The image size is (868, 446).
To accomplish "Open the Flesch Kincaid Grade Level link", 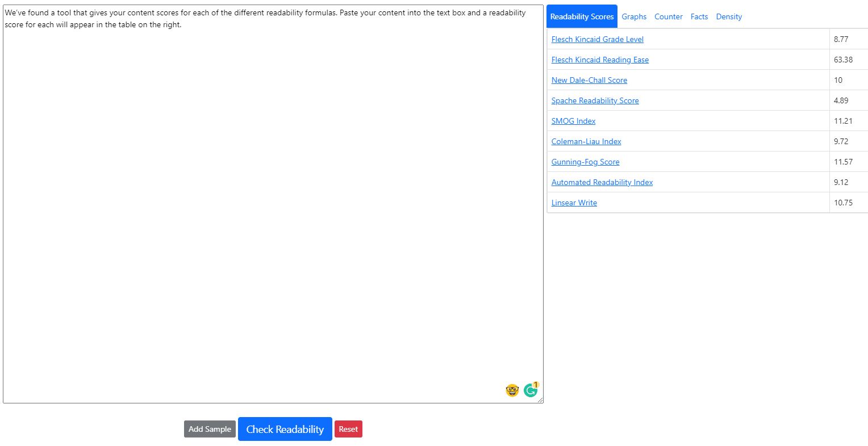I will [x=597, y=39].
